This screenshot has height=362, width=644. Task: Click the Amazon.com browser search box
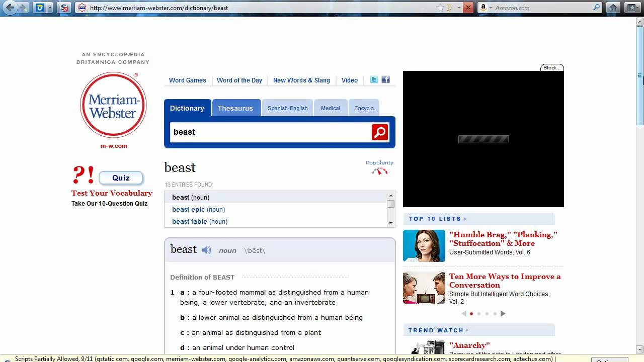coord(543,8)
